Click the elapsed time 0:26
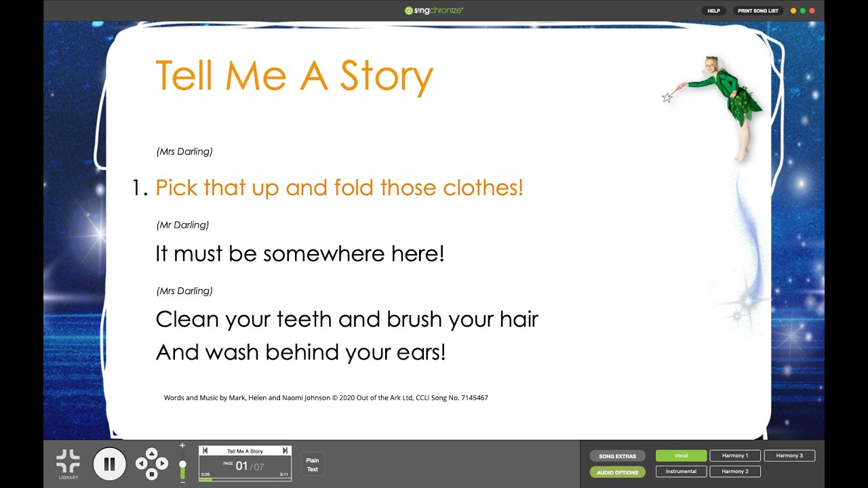 pyautogui.click(x=205, y=474)
